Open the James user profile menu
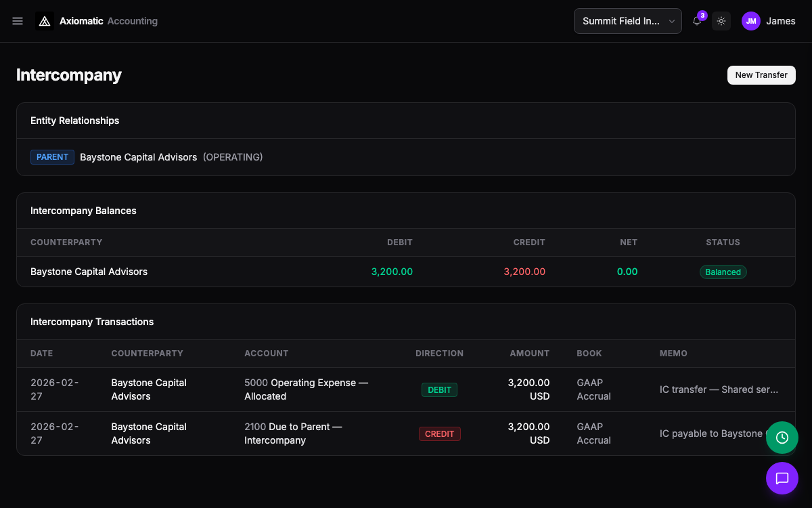This screenshot has width=812, height=508. (769, 21)
